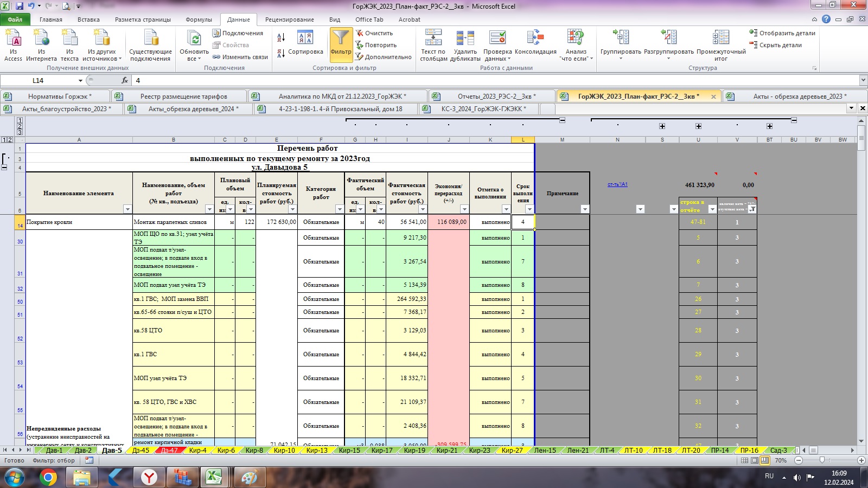The image size is (868, 488).
Task: Click Изменить связи in the ribbon
Action: click(240, 57)
